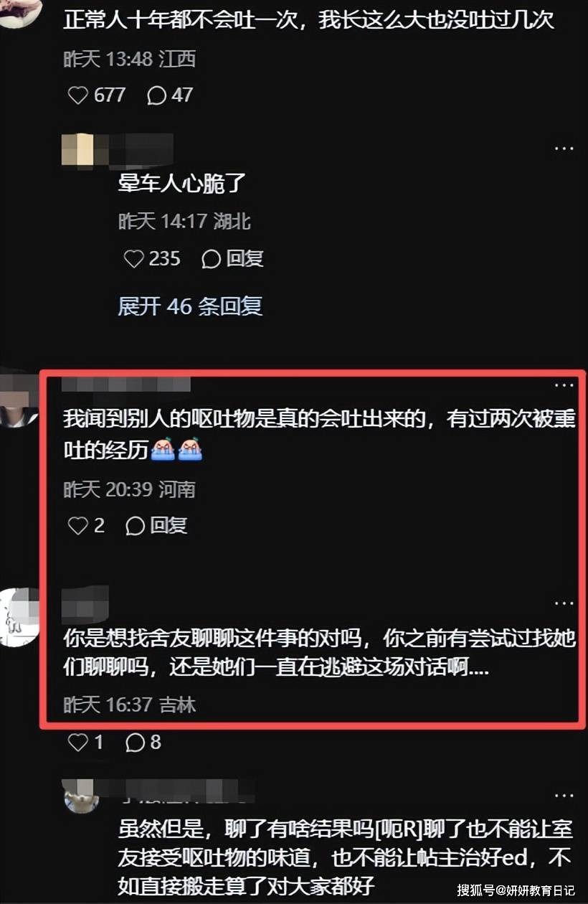The image size is (588, 904).
Task: Click the reply bubble icon beside the 2 likes
Action: tap(135, 526)
